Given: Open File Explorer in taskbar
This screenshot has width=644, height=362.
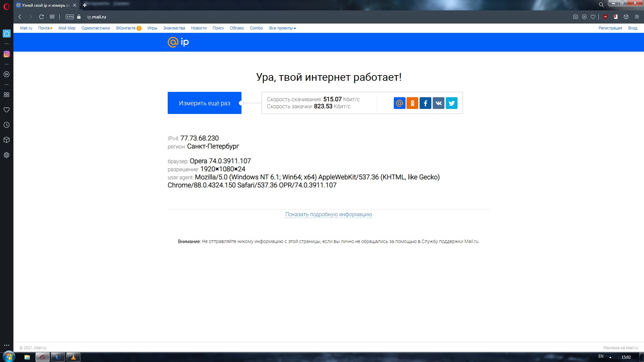Looking at the screenshot, I should click(x=27, y=357).
